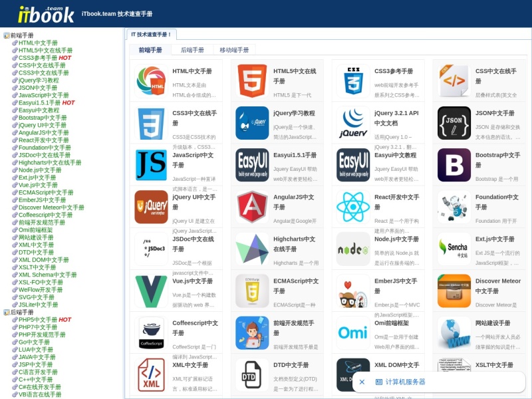Image resolution: width=532 pixels, height=399 pixels.
Task: Collapse the 前端手册 tree folder
Action: tap(7, 35)
